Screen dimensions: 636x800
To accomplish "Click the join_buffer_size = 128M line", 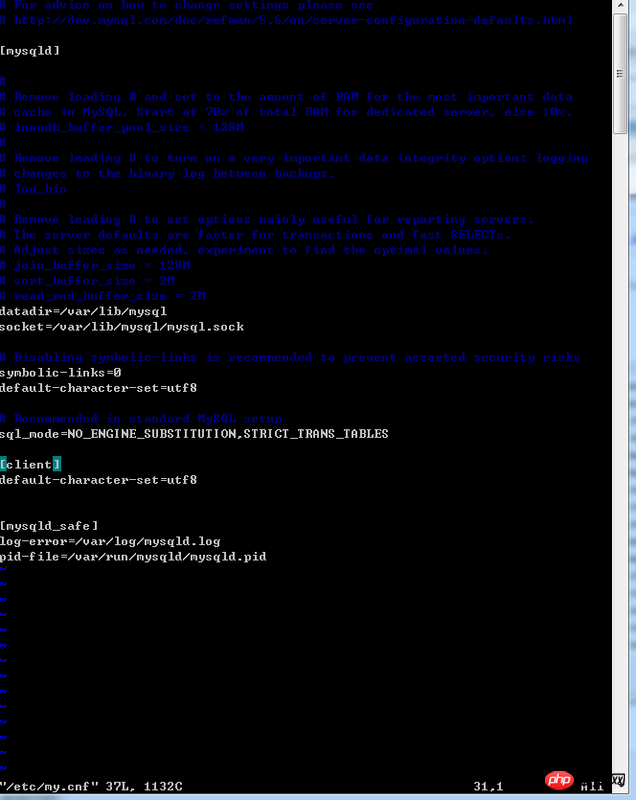I will click(95, 265).
